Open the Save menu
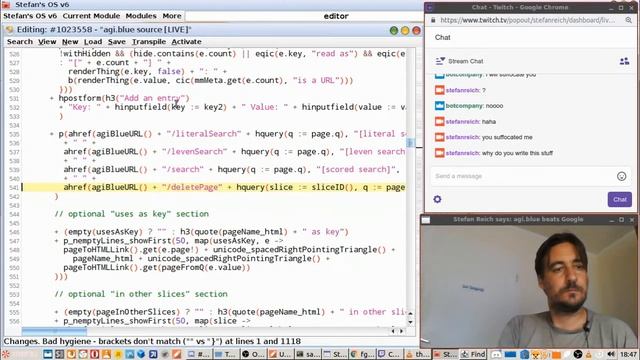 pyautogui.click(x=117, y=42)
